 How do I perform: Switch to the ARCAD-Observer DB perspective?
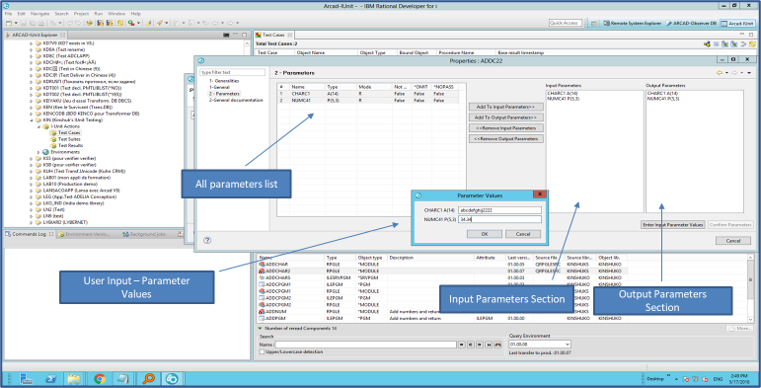(x=691, y=23)
